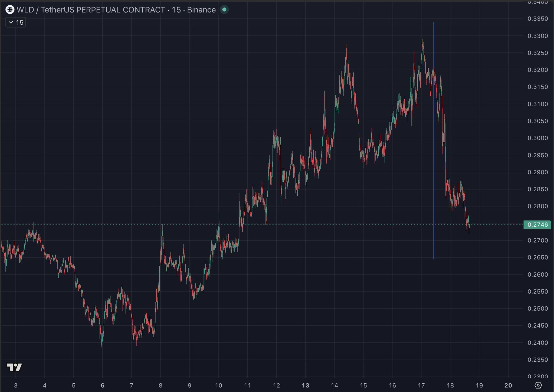Screen dimensions: 554x392
Task: Click the green market status dot
Action: [224, 10]
